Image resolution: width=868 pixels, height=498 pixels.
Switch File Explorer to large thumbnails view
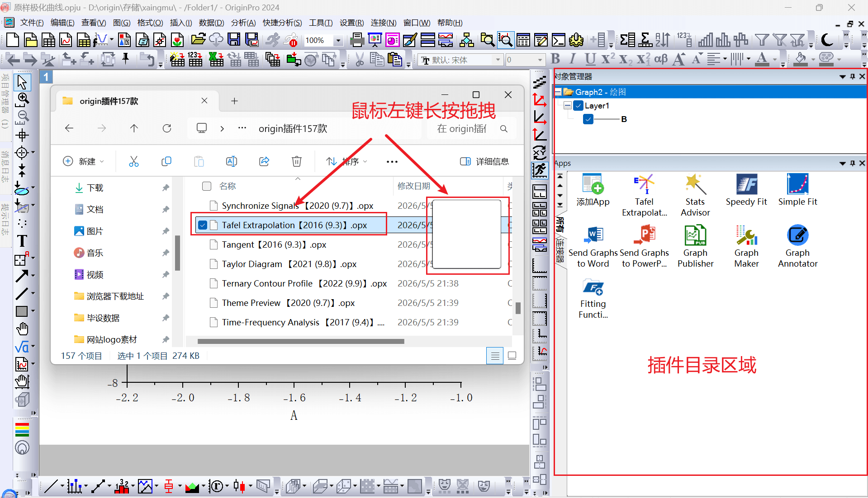pos(512,356)
